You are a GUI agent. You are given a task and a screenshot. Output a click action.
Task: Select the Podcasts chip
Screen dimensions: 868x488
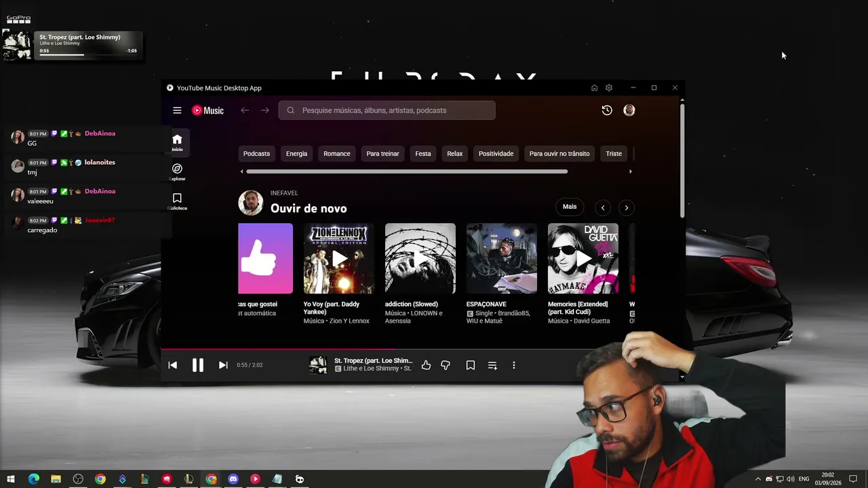pyautogui.click(x=256, y=154)
